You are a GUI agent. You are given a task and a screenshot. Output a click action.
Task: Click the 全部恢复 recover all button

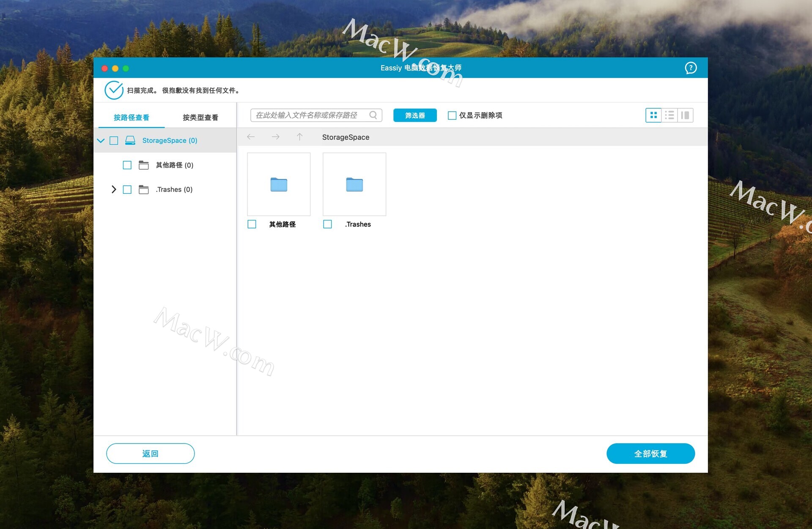(x=650, y=454)
